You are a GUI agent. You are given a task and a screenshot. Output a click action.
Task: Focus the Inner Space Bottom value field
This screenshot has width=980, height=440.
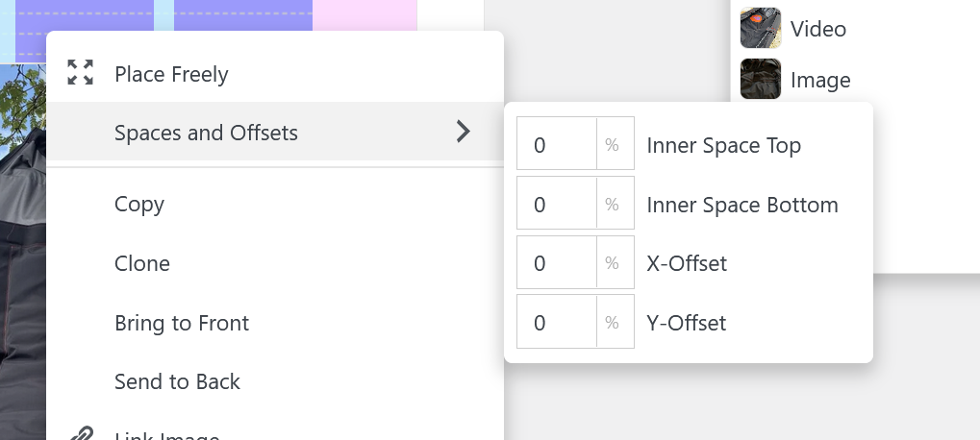[x=556, y=205]
